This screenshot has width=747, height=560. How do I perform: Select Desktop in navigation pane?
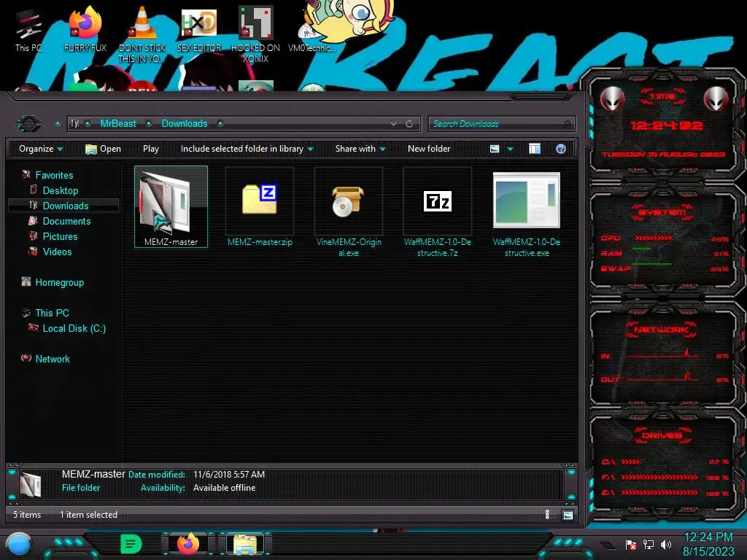(61, 190)
